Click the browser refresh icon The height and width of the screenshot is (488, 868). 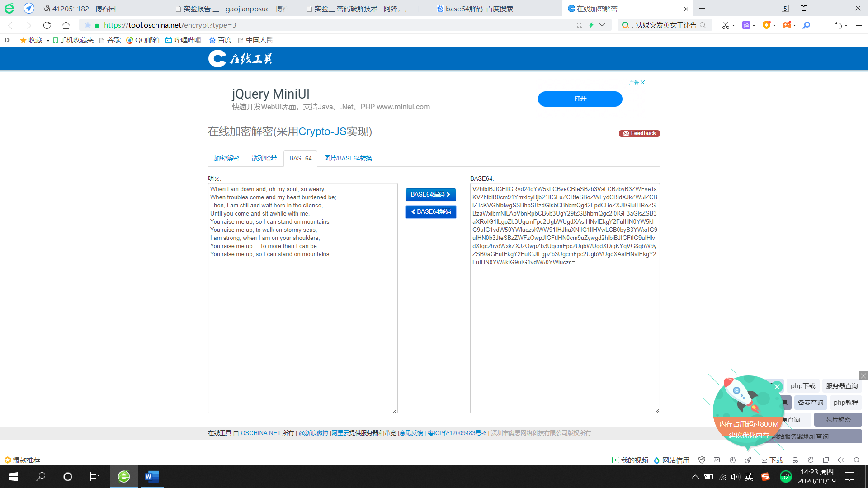pyautogui.click(x=47, y=25)
